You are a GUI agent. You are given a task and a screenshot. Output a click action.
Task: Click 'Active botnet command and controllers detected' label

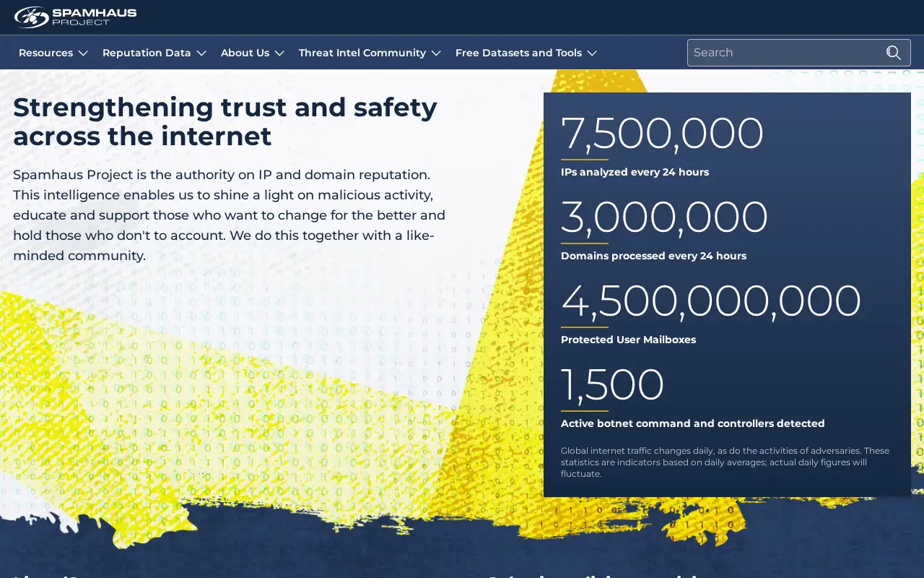[692, 423]
